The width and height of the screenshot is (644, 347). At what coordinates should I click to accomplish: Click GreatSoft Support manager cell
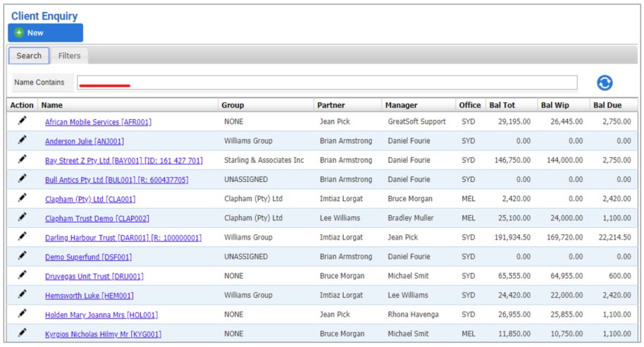pos(417,121)
